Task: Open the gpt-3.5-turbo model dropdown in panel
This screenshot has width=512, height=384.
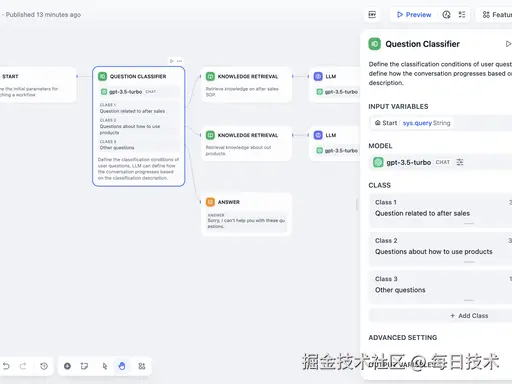Action: (x=440, y=162)
